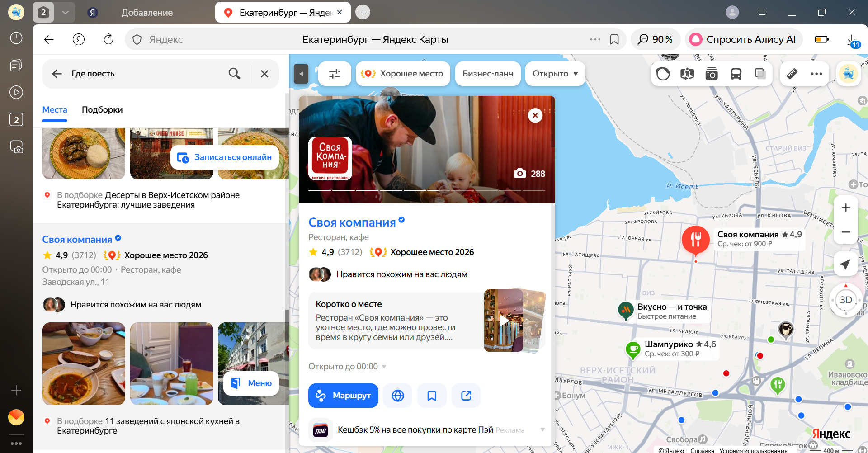
Task: Show public transport on the map
Action: click(x=736, y=74)
